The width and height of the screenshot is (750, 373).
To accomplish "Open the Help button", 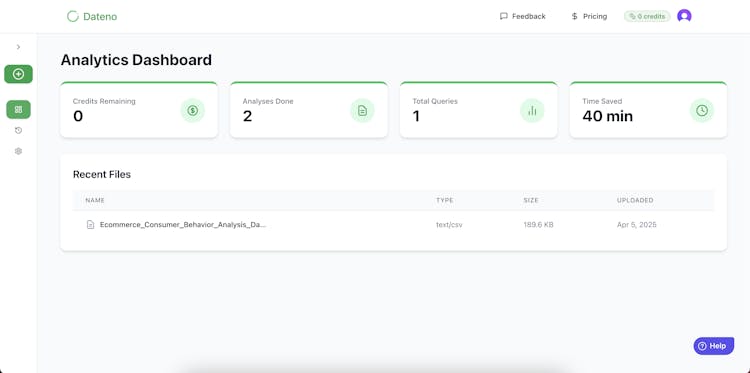I will click(714, 346).
